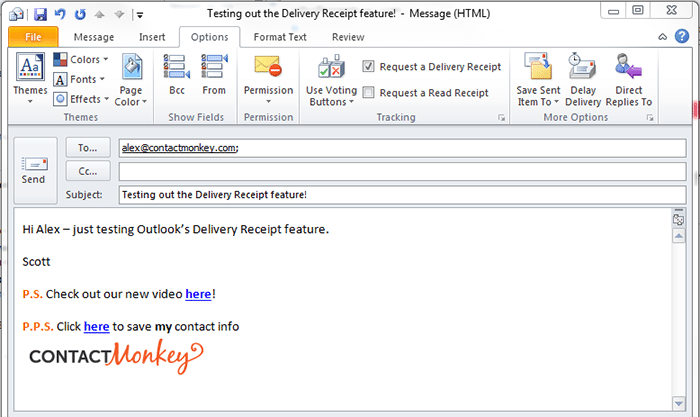Show the From field

coord(214,74)
